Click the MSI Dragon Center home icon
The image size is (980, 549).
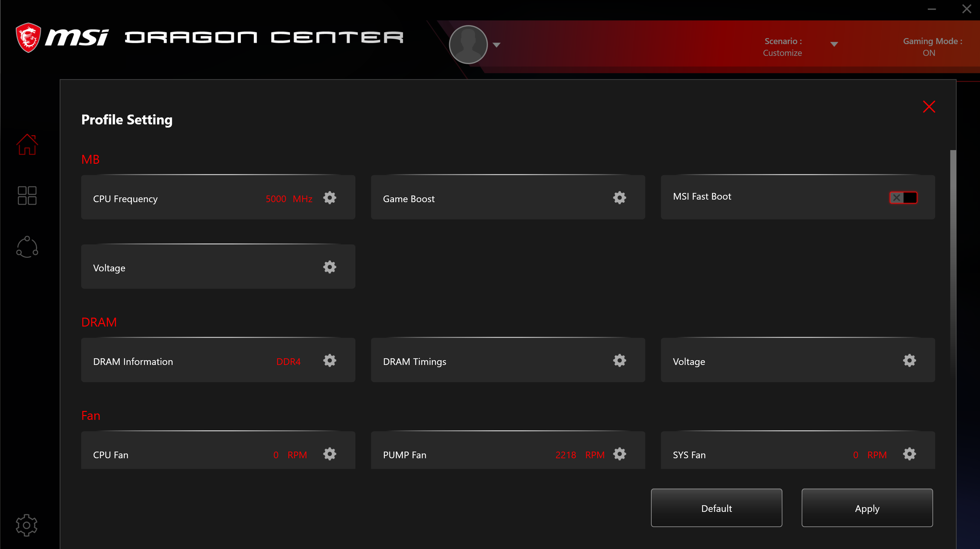[x=27, y=144]
